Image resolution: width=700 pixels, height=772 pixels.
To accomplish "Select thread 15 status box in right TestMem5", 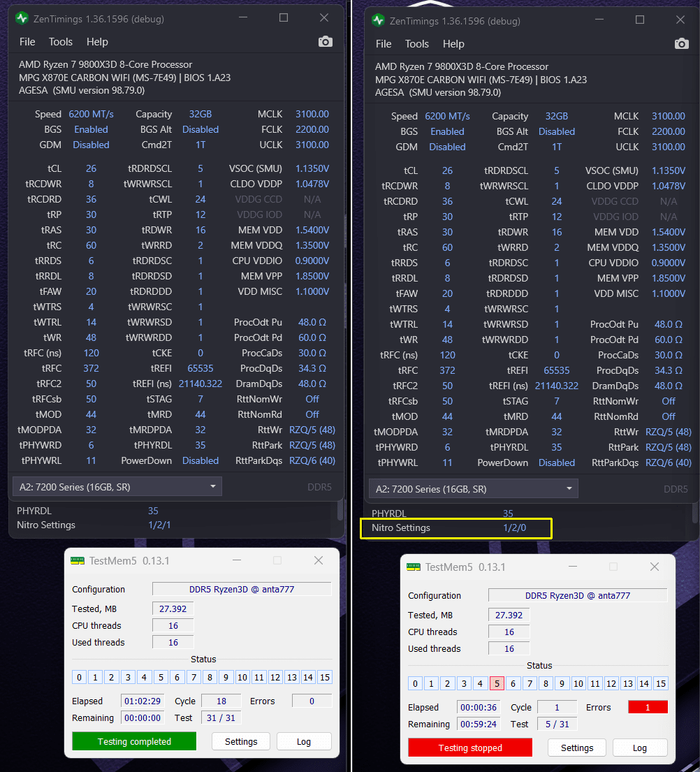I will (x=661, y=683).
